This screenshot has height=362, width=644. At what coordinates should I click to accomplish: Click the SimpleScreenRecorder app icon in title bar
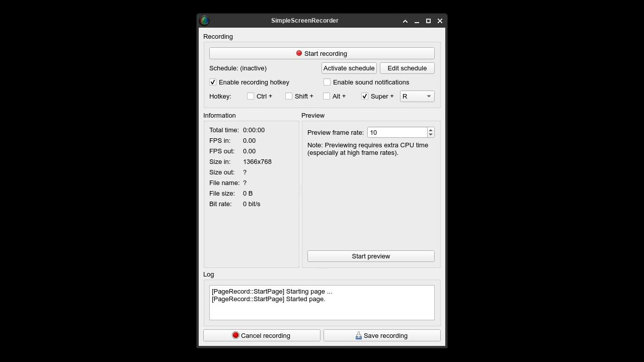pyautogui.click(x=204, y=21)
